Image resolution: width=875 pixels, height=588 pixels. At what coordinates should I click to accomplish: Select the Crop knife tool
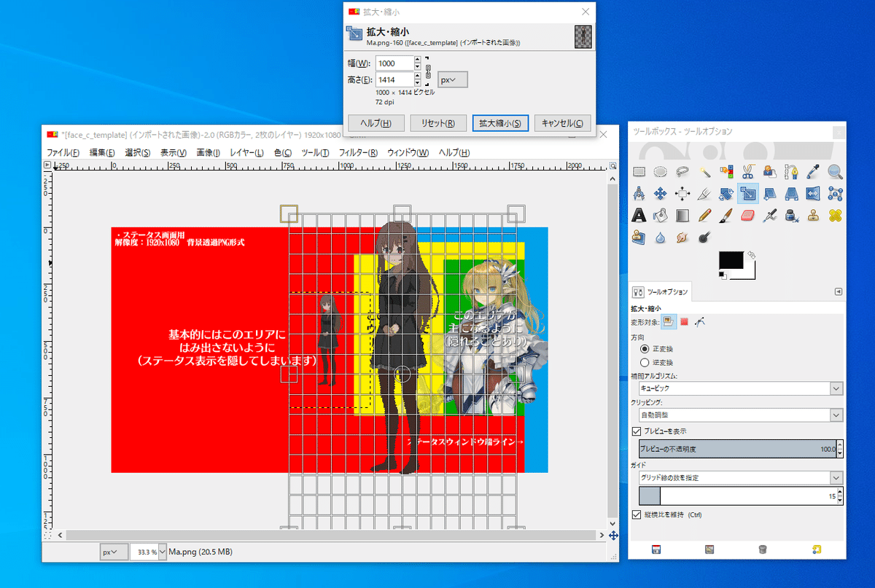(x=704, y=194)
